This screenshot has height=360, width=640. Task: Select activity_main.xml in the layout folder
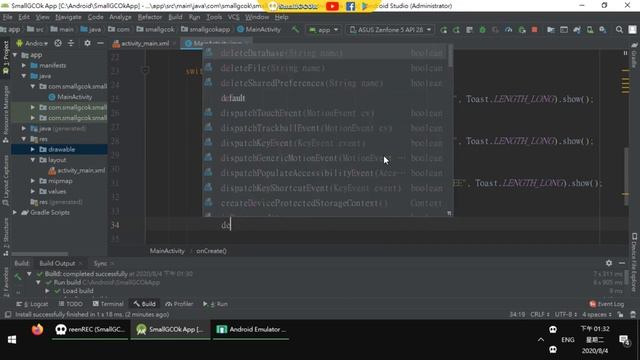point(77,171)
